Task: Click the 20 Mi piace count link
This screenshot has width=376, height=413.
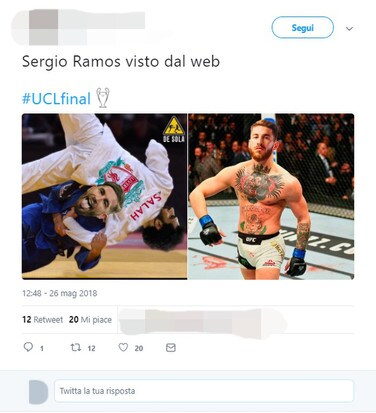Action: tap(90, 320)
